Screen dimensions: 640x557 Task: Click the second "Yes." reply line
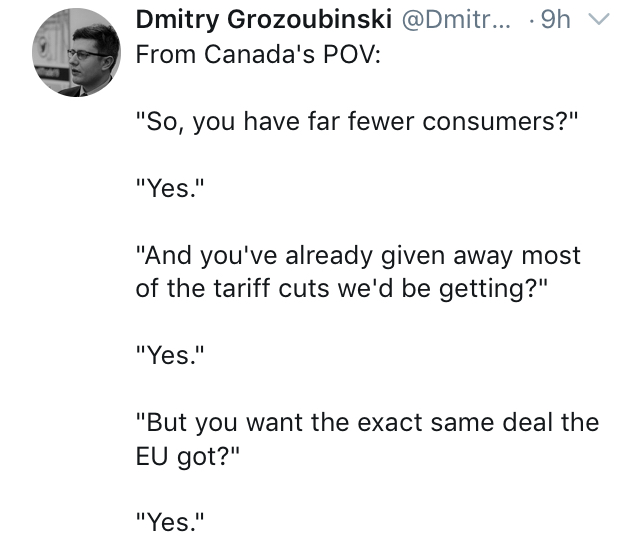point(170,355)
